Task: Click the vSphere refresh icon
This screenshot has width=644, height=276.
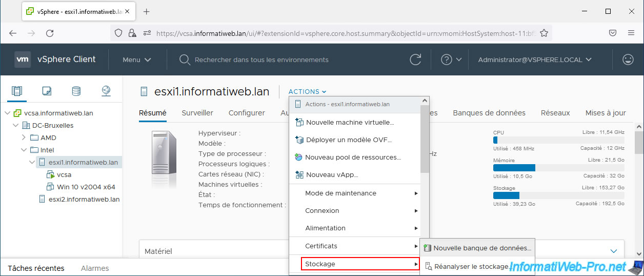Action: tap(415, 60)
